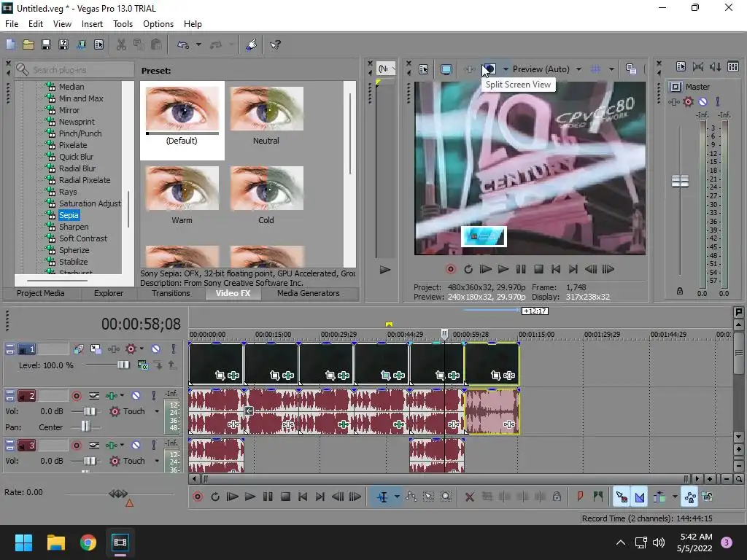Toggle Auto Ripple mode
Image resolution: width=747 pixels, height=560 pixels.
click(x=659, y=497)
